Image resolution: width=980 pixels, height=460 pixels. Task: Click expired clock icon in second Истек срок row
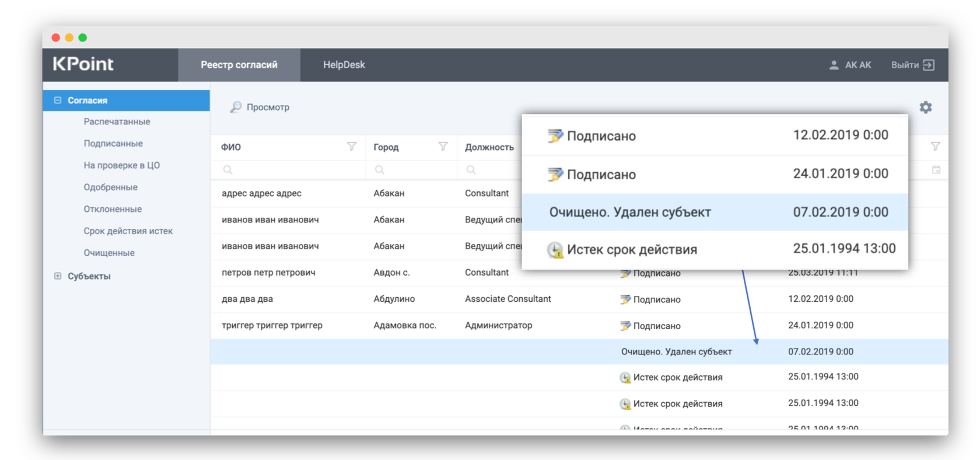coord(625,404)
